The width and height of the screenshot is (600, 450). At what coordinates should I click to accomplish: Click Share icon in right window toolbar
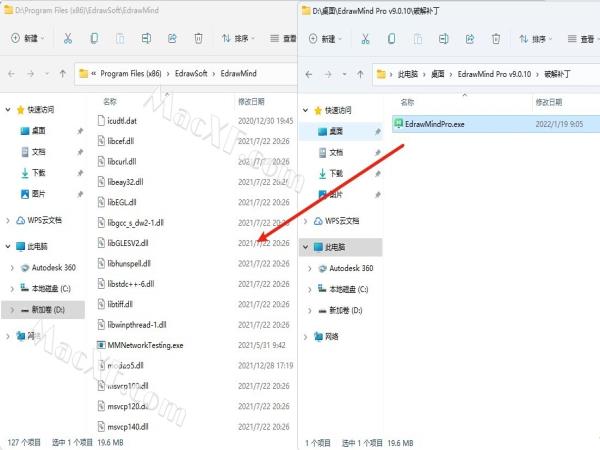(470, 39)
